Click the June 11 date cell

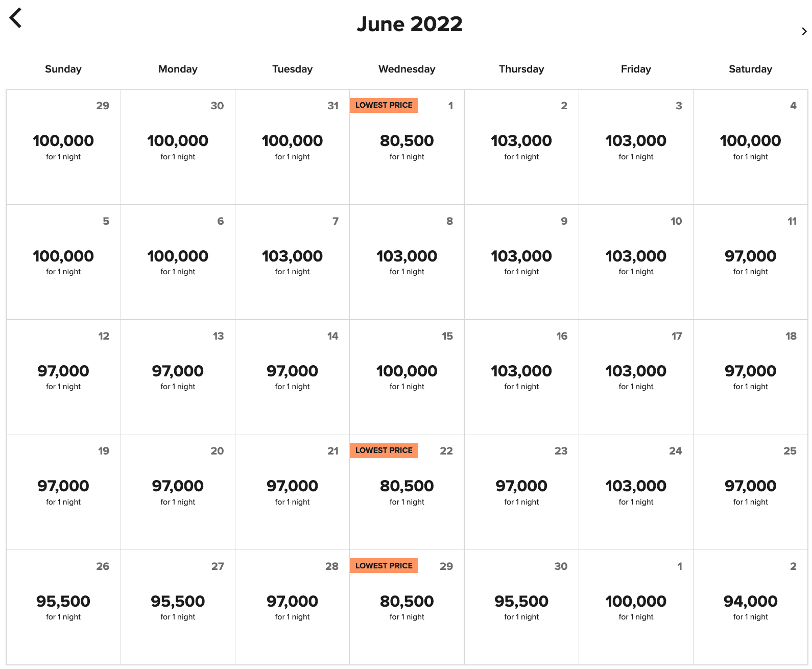[x=750, y=262]
